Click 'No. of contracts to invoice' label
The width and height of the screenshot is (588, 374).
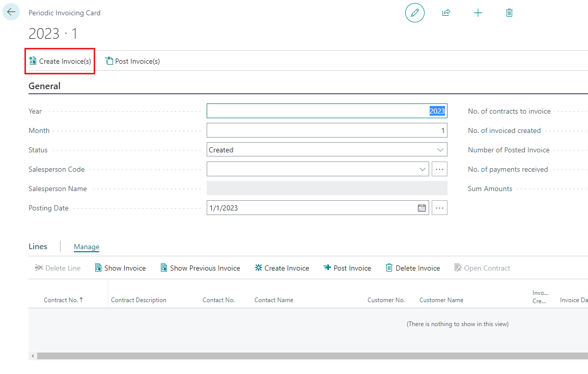pos(509,111)
